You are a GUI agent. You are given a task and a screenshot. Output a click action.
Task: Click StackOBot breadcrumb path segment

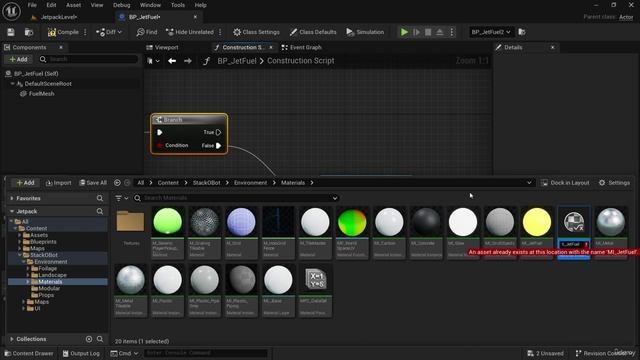[207, 183]
